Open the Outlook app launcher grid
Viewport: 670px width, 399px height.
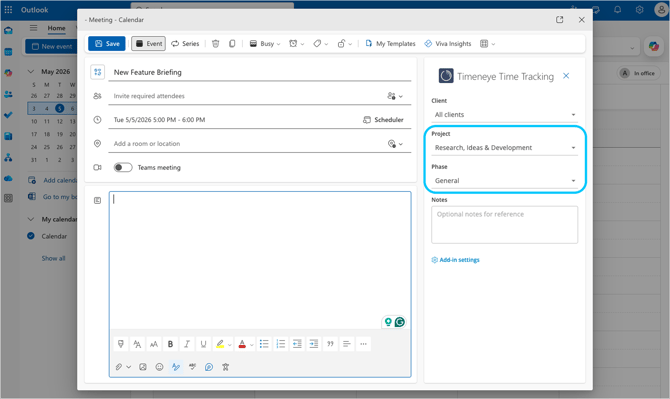pyautogui.click(x=8, y=9)
